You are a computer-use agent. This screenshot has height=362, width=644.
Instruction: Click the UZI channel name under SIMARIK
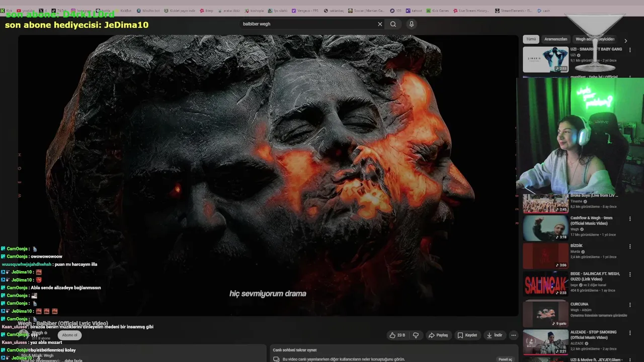click(573, 55)
